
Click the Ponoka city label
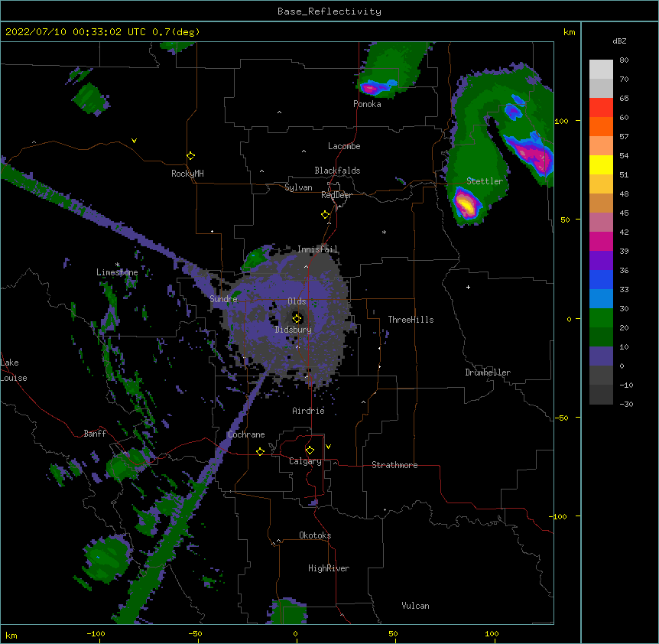[367, 104]
